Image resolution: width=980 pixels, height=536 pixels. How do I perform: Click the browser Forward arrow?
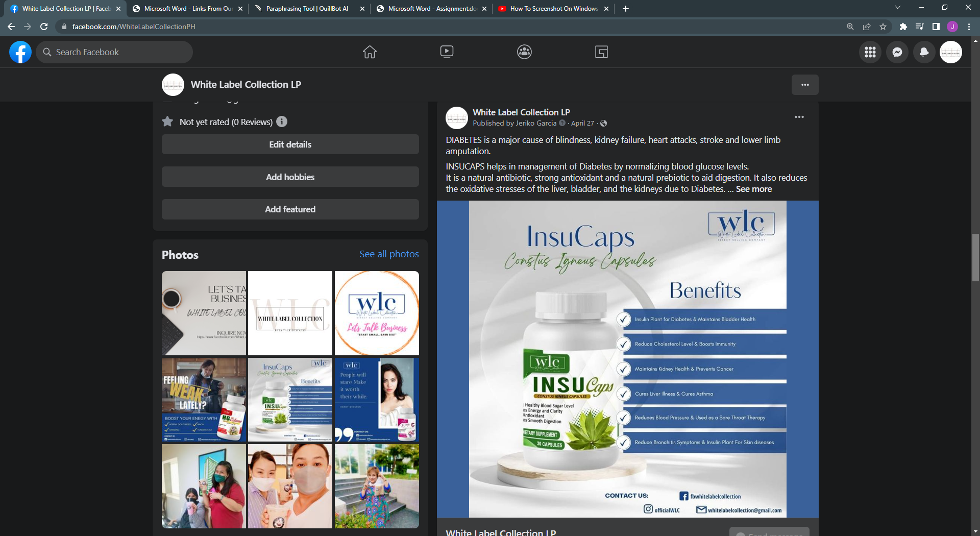point(28,27)
